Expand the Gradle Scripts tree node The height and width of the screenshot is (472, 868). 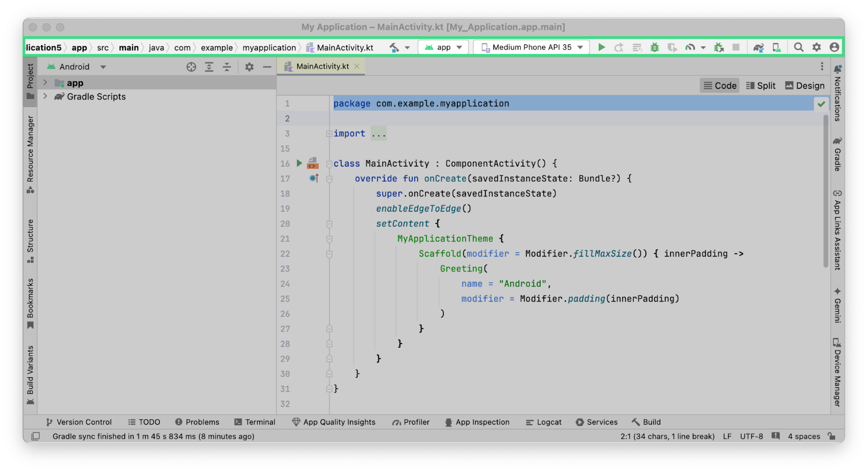coord(45,96)
